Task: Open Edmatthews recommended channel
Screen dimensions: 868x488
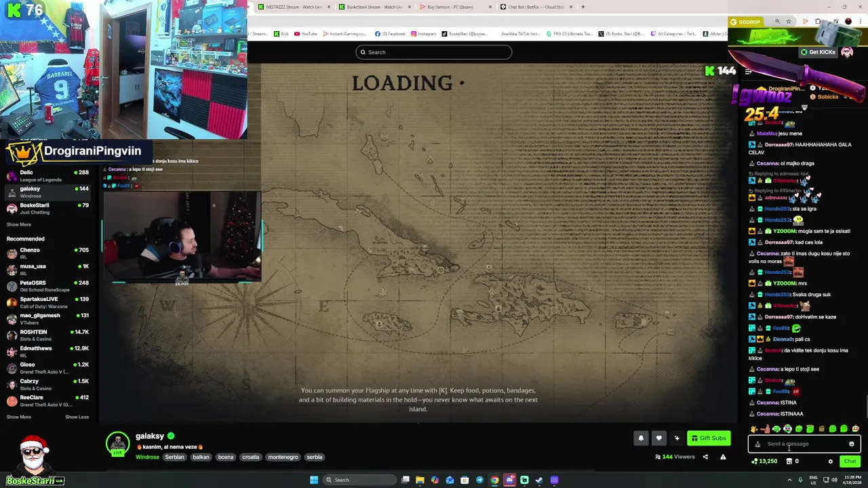Action: 47,351
